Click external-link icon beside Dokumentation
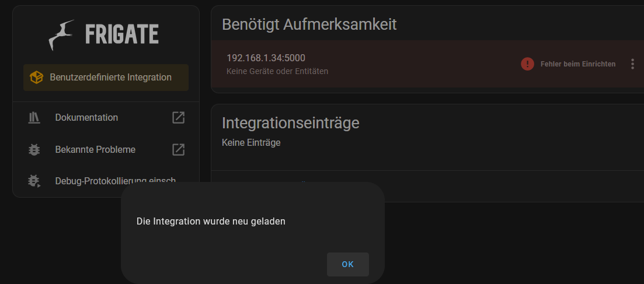Screen dimensions: 644x284 pyautogui.click(x=178, y=117)
